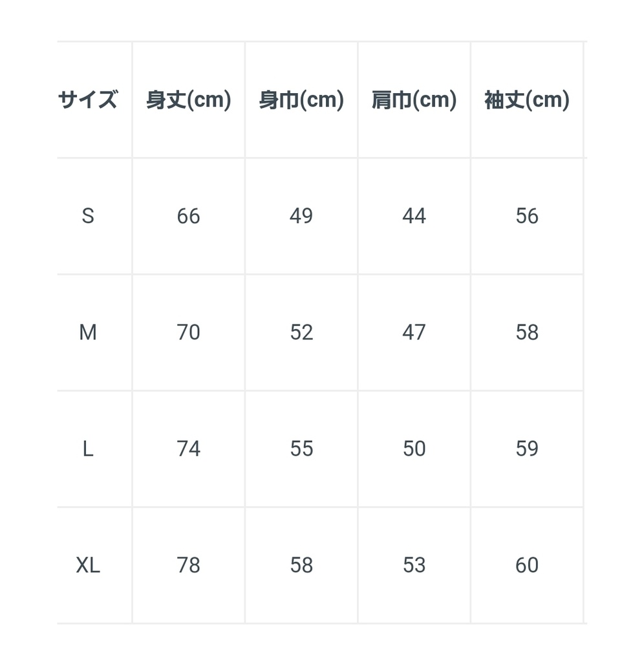Click the 身丈 value 74 for size L
The image size is (644, 662).
coord(188,449)
